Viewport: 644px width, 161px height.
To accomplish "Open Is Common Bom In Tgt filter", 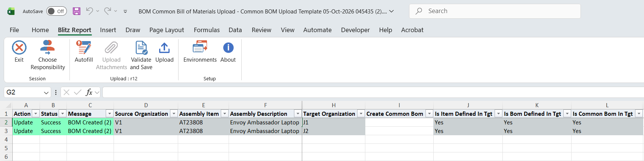I will (639, 114).
